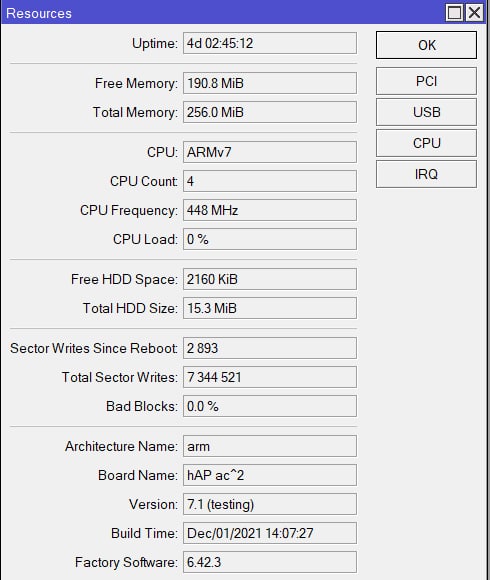The image size is (490, 580).
Task: Select the Factory Software field
Action: tap(270, 562)
